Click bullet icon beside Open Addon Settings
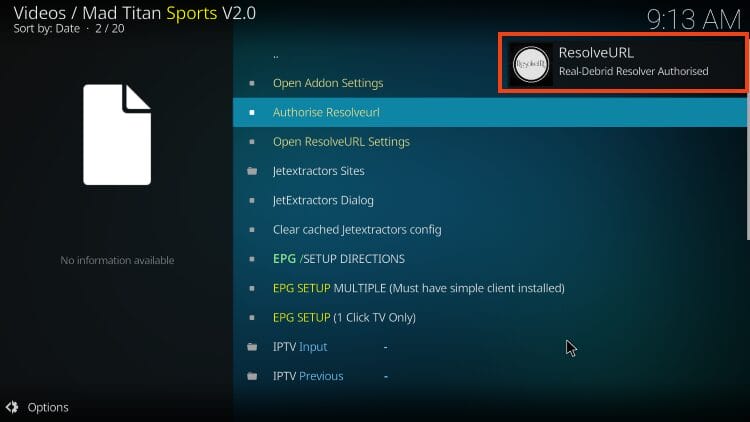This screenshot has height=422, width=750. point(252,83)
